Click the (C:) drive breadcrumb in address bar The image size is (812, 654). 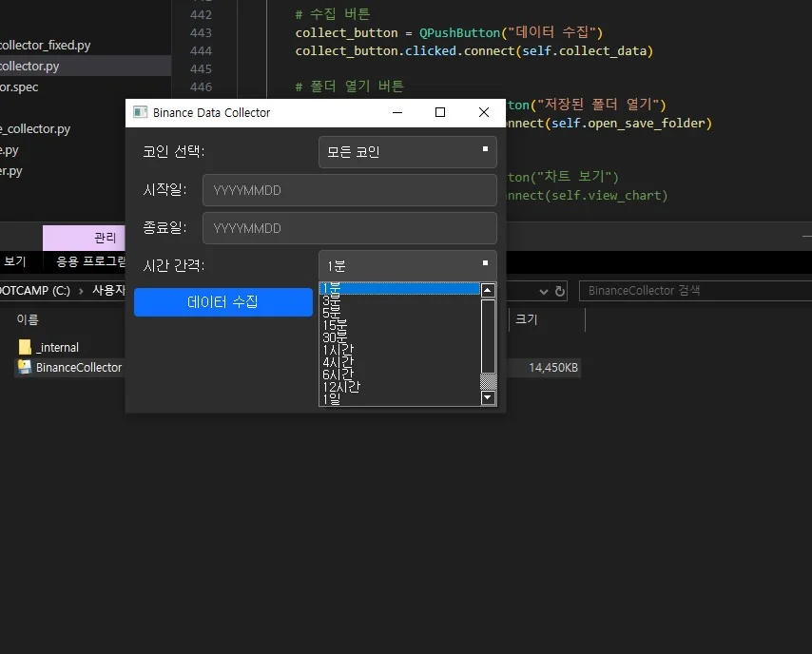pos(34,291)
